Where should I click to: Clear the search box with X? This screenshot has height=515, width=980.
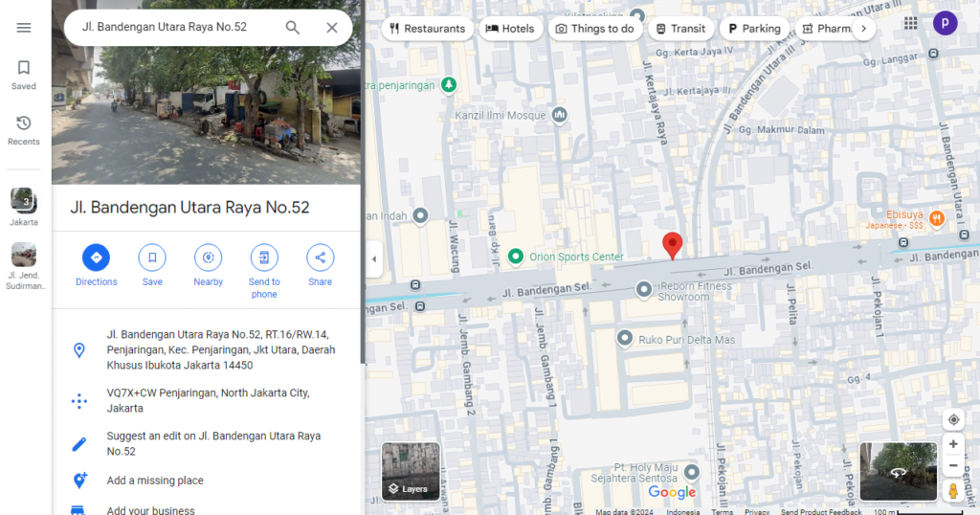[x=332, y=28]
